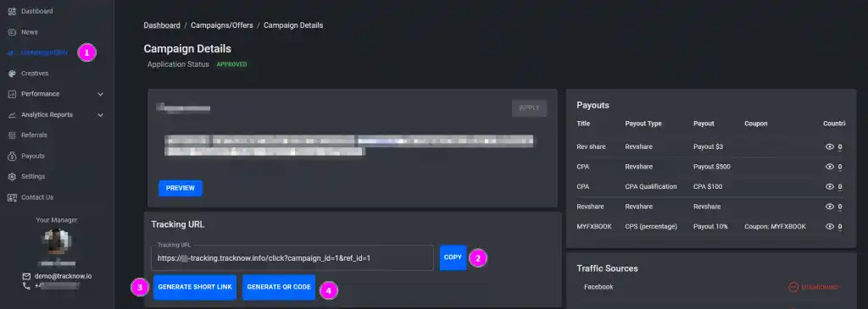Click the Analytics Reports line-graph icon
The image size is (868, 309).
12,115
